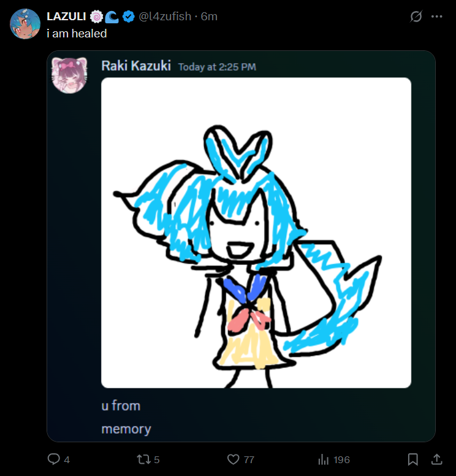Click the 'i am healed' tweet text
Image resolution: width=456 pixels, height=476 pixels.
tap(77, 33)
